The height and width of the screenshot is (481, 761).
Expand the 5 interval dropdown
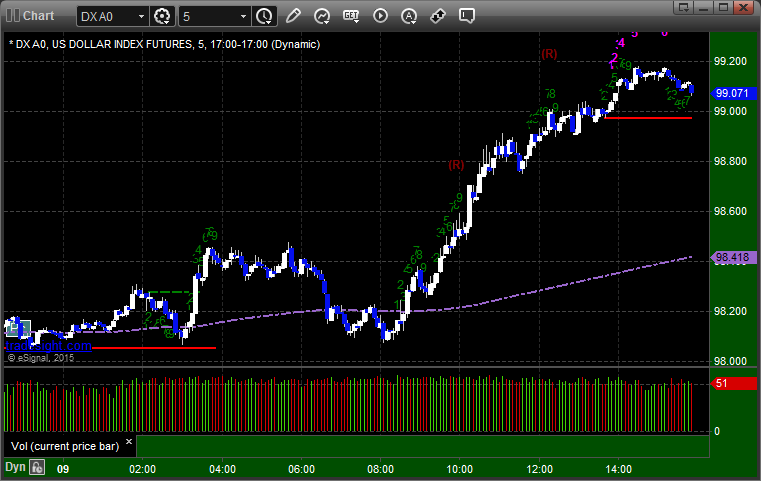pyautogui.click(x=244, y=17)
